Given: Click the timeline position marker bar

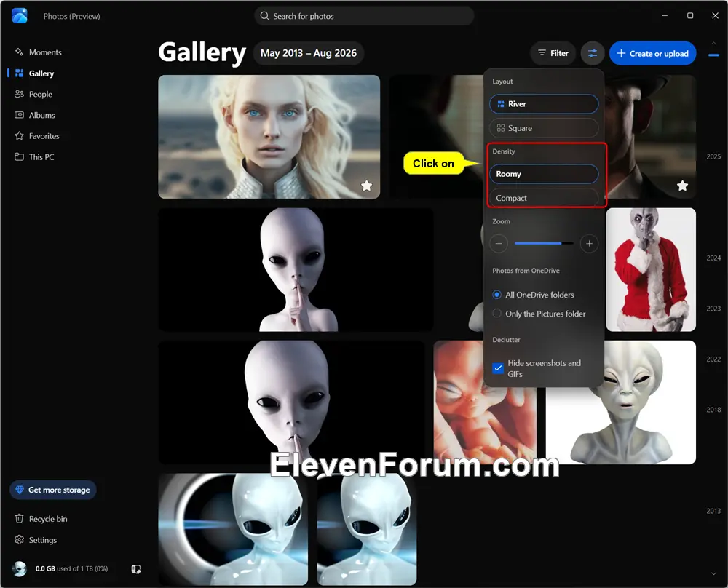Looking at the screenshot, I should click(x=713, y=55).
